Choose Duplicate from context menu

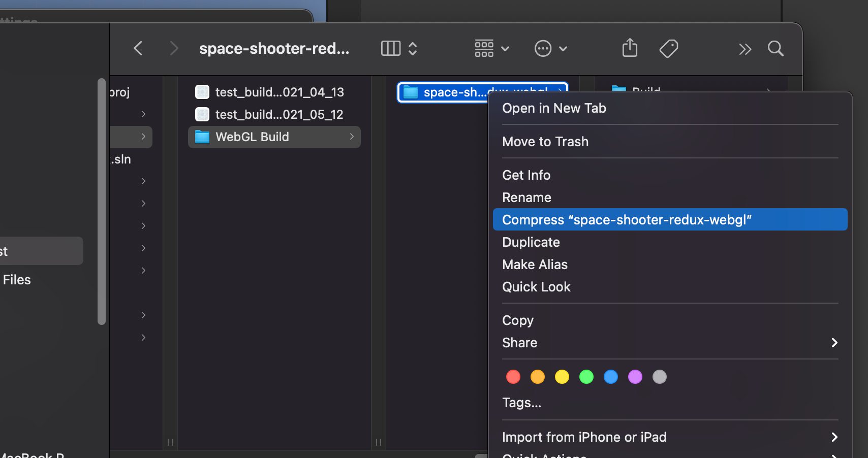pyautogui.click(x=670, y=242)
